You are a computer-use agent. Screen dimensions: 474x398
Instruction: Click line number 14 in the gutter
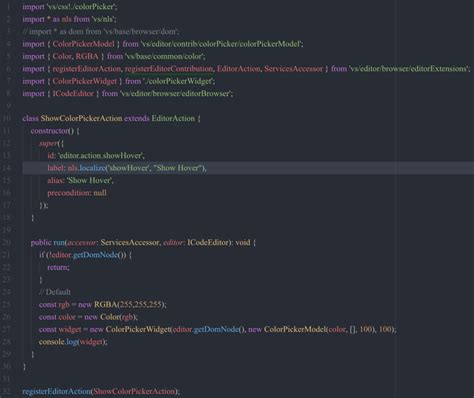pos(7,168)
